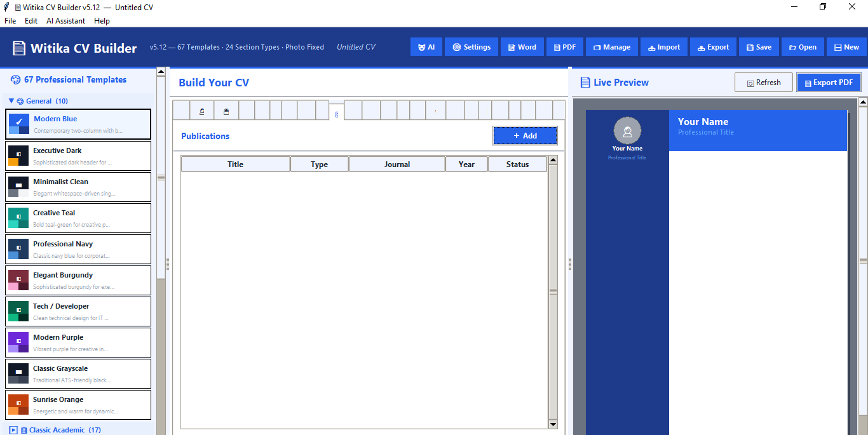Export the CV to Word
The image size is (868, 435).
pos(522,47)
